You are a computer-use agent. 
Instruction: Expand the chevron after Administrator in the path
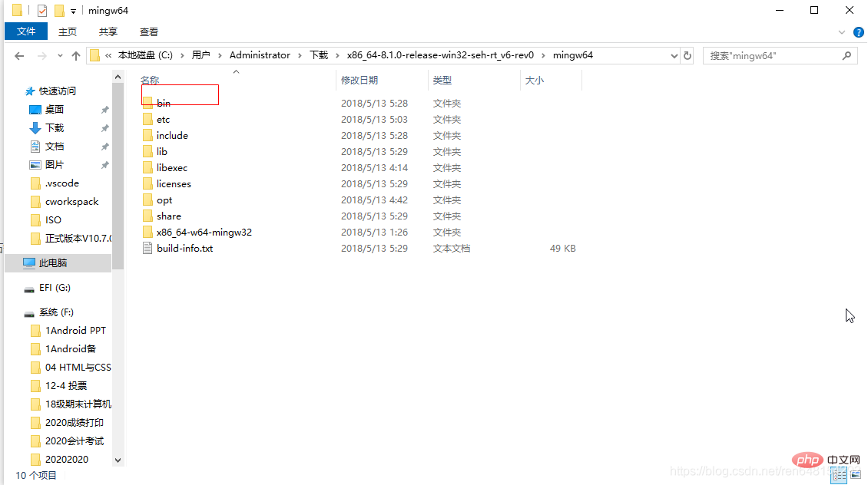(x=300, y=55)
